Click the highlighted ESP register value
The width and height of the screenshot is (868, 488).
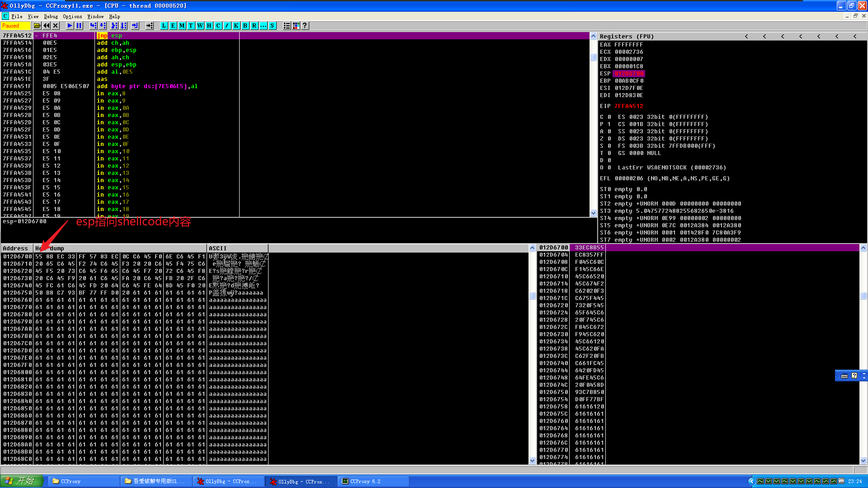coord(628,74)
